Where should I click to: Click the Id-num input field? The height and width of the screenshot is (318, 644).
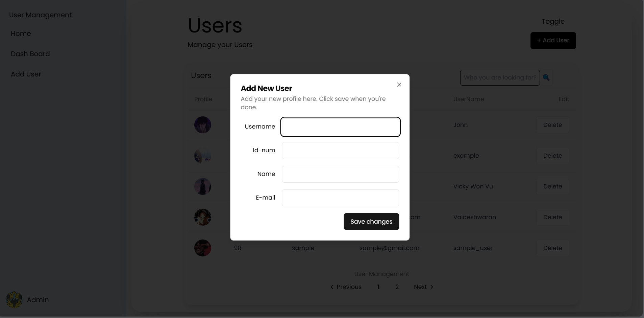[340, 151]
